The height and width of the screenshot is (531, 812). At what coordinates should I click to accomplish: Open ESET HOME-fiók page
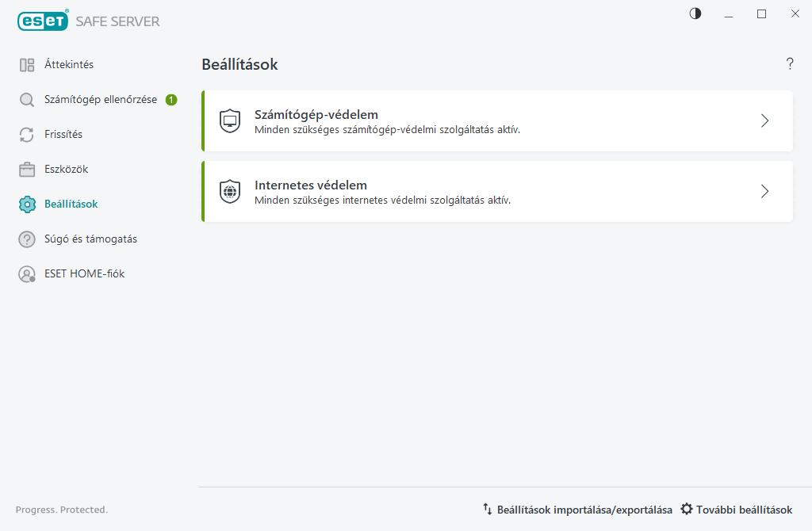point(84,273)
